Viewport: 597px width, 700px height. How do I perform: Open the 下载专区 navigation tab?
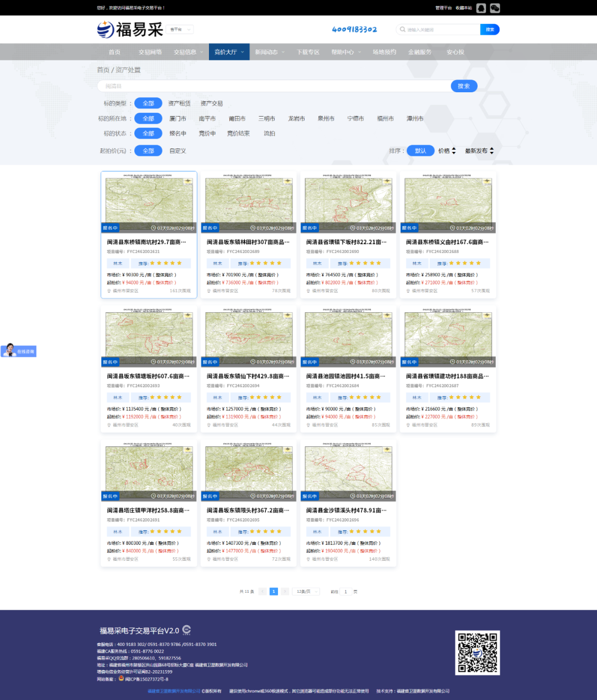(308, 52)
